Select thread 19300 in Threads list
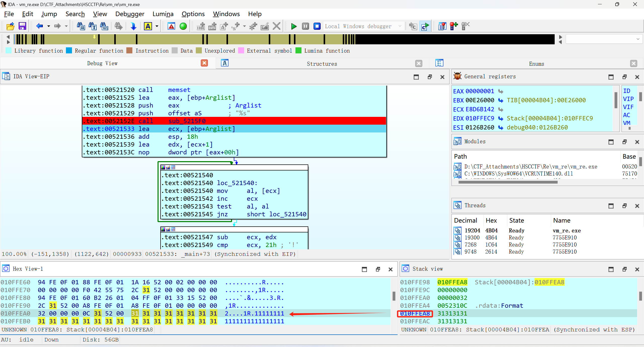The width and height of the screenshot is (644, 347). point(472,237)
